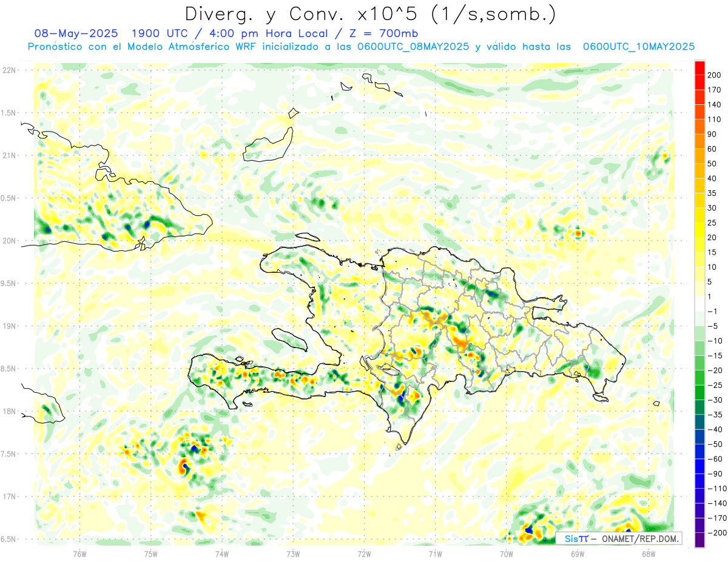Select the orange swatch between 60 and 50
Image resolution: width=728 pixels, height=562 pixels.
point(699,156)
